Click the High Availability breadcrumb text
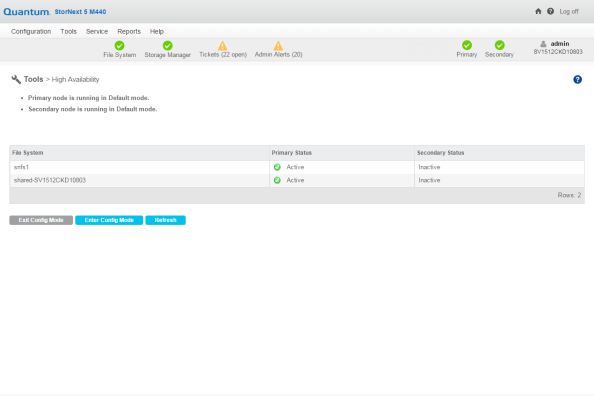 coord(75,80)
